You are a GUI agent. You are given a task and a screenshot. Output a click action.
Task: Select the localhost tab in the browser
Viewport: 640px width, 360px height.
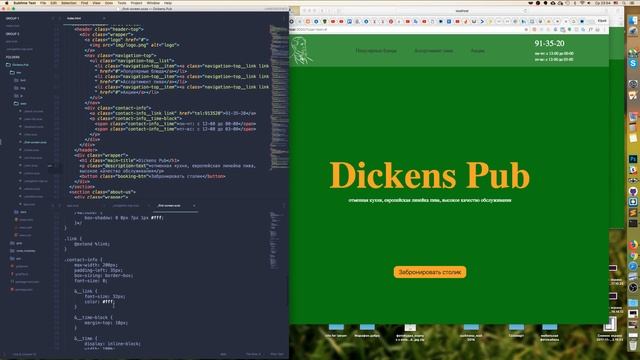tap(462, 11)
